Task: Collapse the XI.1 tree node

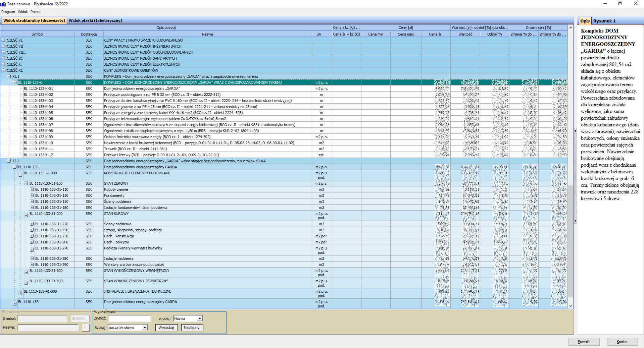Action: point(9,76)
